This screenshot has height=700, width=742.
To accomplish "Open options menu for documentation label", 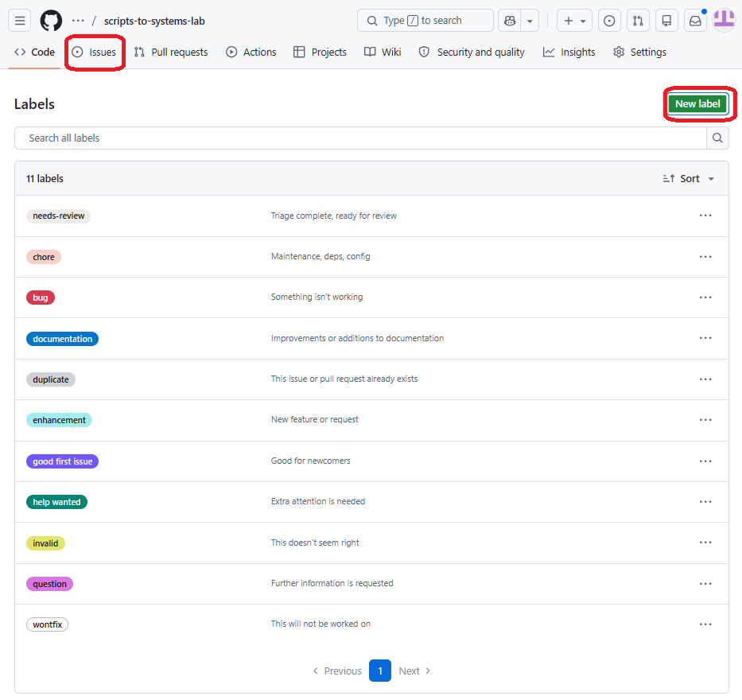I will tap(705, 338).
